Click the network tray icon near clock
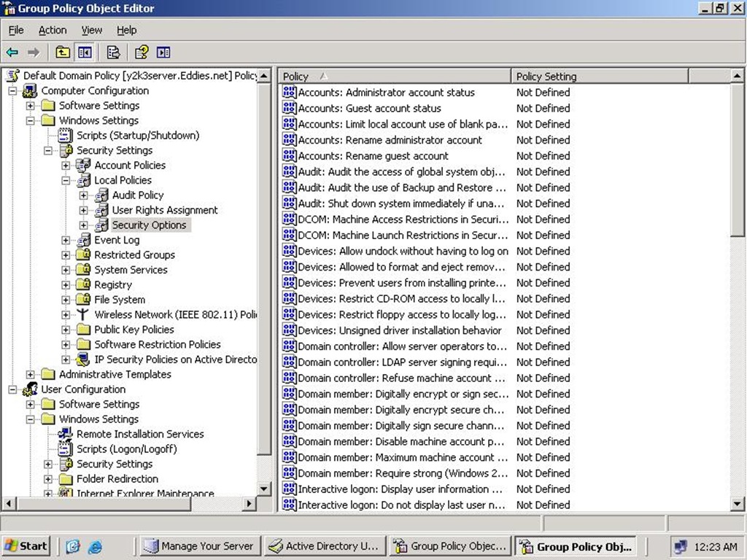Viewport: 747px width, 560px height. 681,546
